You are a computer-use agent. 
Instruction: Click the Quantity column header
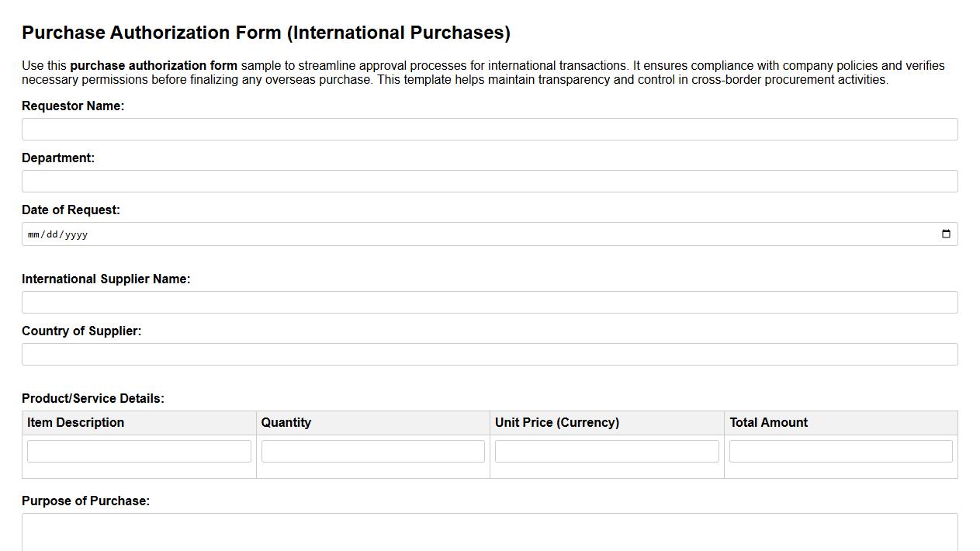(x=286, y=422)
